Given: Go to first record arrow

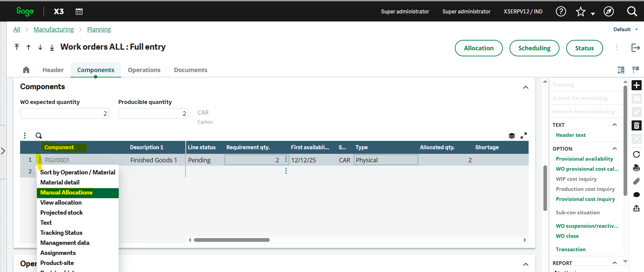Looking at the screenshot, I should point(17,47).
